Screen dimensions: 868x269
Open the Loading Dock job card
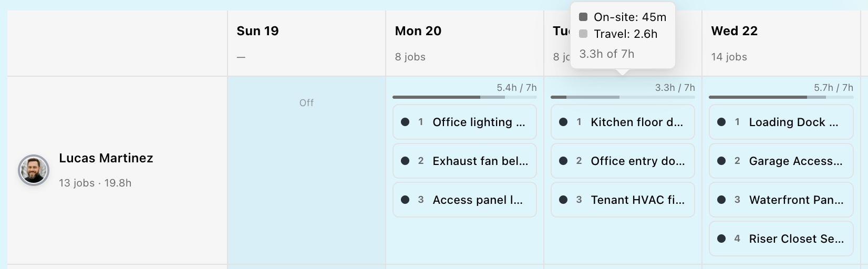(x=781, y=122)
